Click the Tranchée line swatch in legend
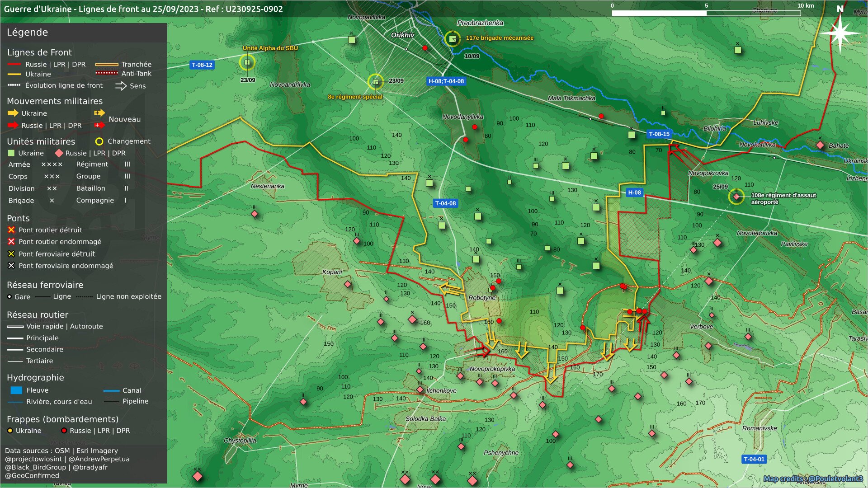Image resolution: width=868 pixels, height=488 pixels. [x=107, y=65]
